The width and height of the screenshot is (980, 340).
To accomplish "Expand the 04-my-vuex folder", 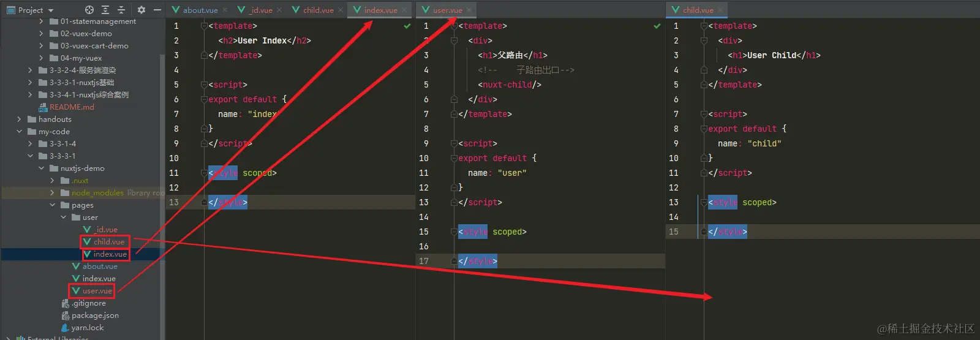I will click(41, 58).
